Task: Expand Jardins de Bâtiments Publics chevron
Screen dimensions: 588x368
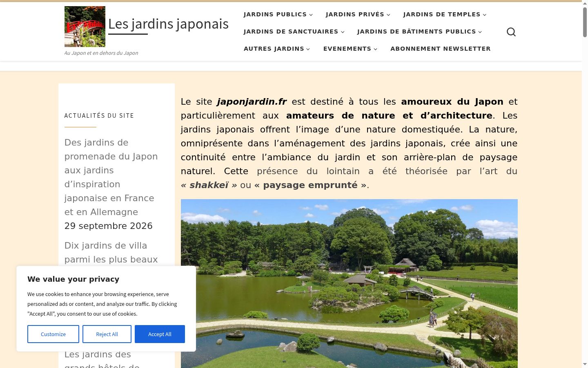Action: point(480,32)
